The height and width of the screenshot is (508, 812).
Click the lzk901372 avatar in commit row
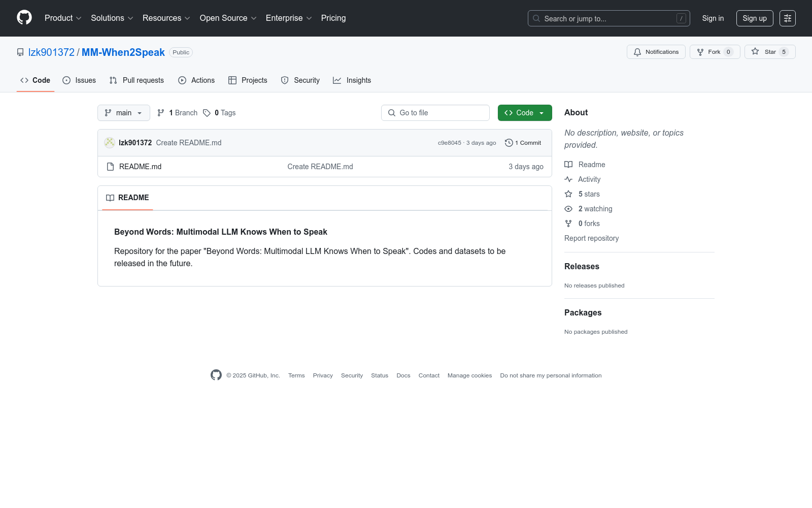click(110, 143)
